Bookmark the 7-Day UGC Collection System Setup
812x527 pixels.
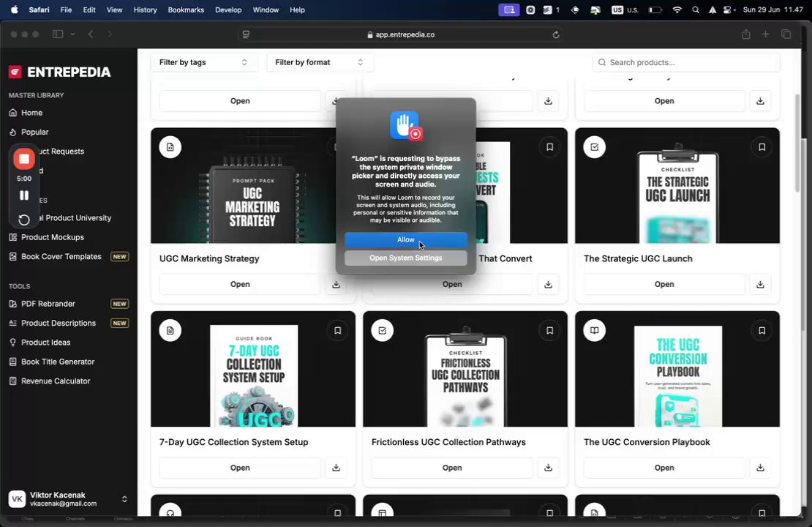(x=338, y=331)
